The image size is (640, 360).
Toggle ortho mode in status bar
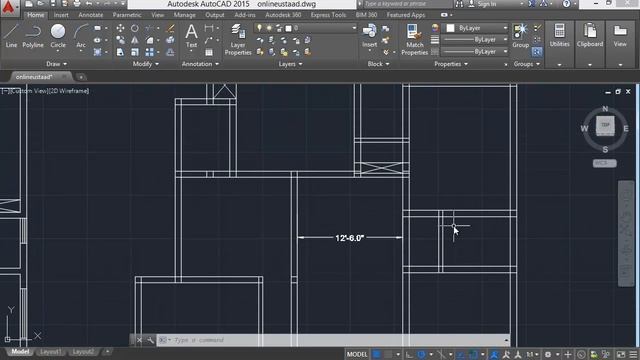(409, 354)
